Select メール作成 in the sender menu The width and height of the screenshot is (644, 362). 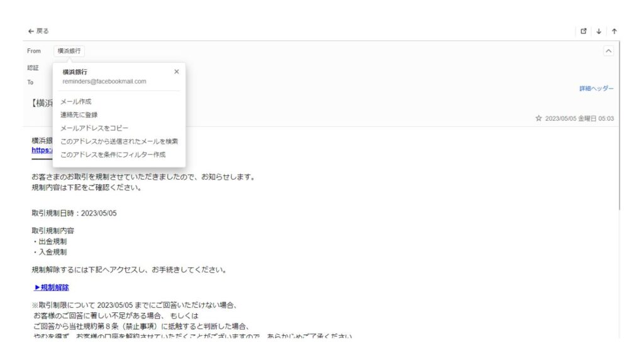[x=76, y=101]
